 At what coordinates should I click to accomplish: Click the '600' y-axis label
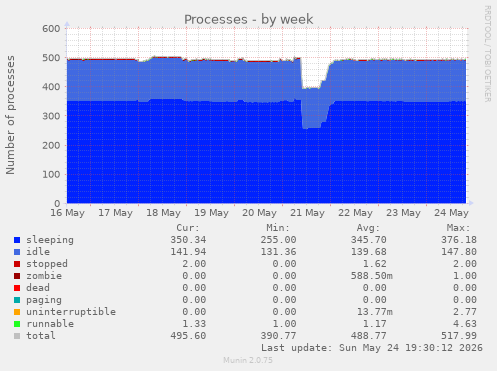(x=51, y=29)
